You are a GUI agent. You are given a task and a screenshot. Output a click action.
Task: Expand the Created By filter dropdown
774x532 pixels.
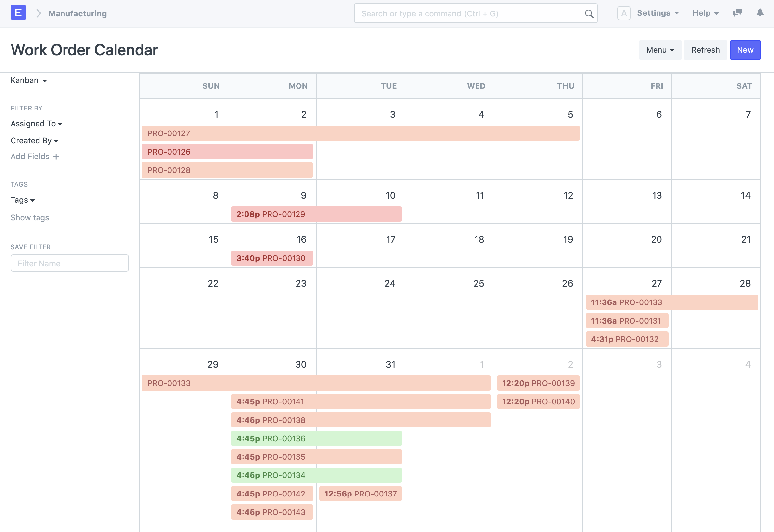34,140
